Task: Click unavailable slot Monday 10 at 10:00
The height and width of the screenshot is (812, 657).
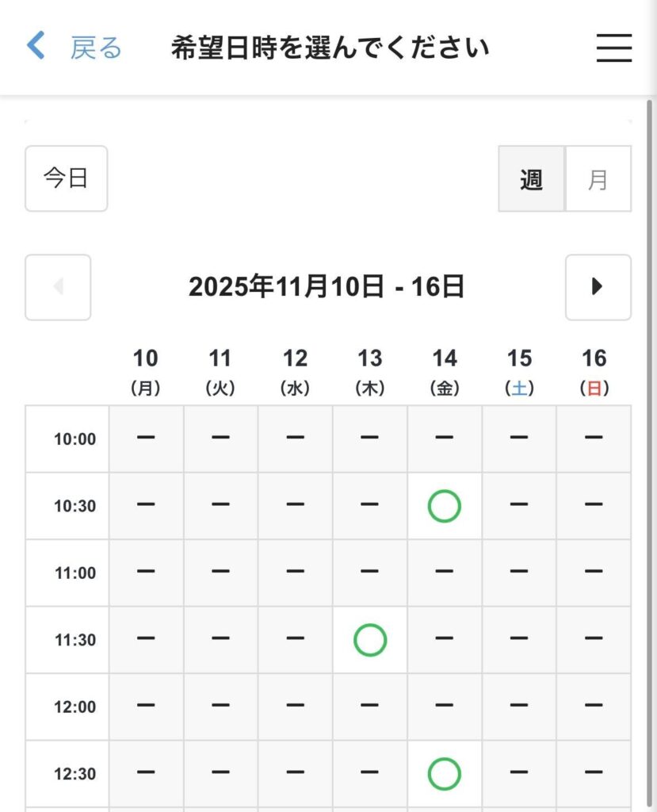Action: coord(146,439)
